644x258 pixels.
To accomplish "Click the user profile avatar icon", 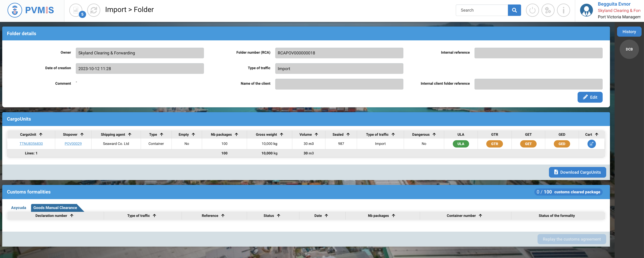I will tap(586, 10).
